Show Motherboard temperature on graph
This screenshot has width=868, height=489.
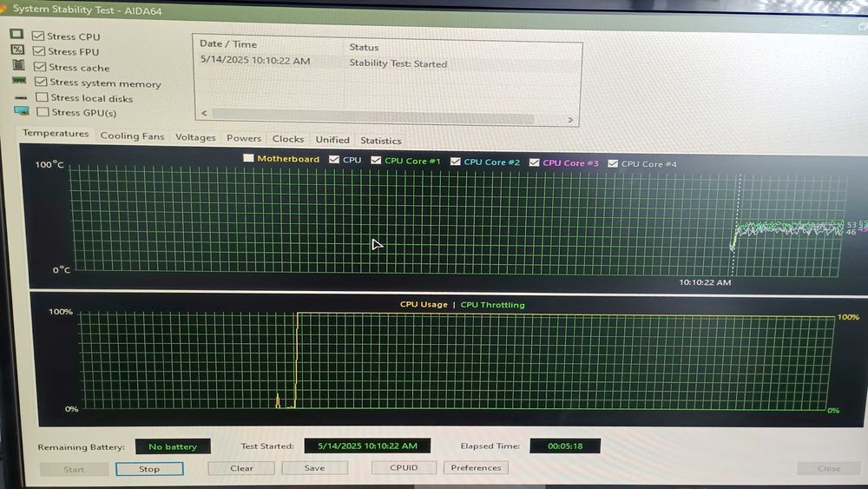(248, 158)
